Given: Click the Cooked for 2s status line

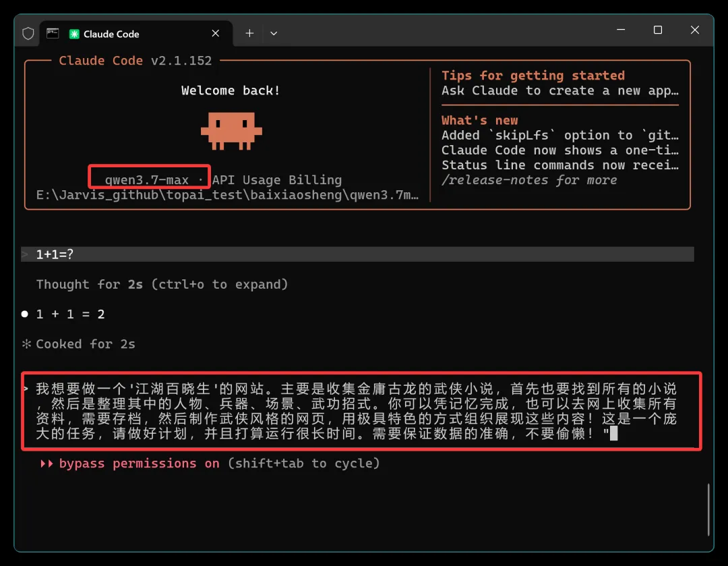Looking at the screenshot, I should pyautogui.click(x=86, y=344).
